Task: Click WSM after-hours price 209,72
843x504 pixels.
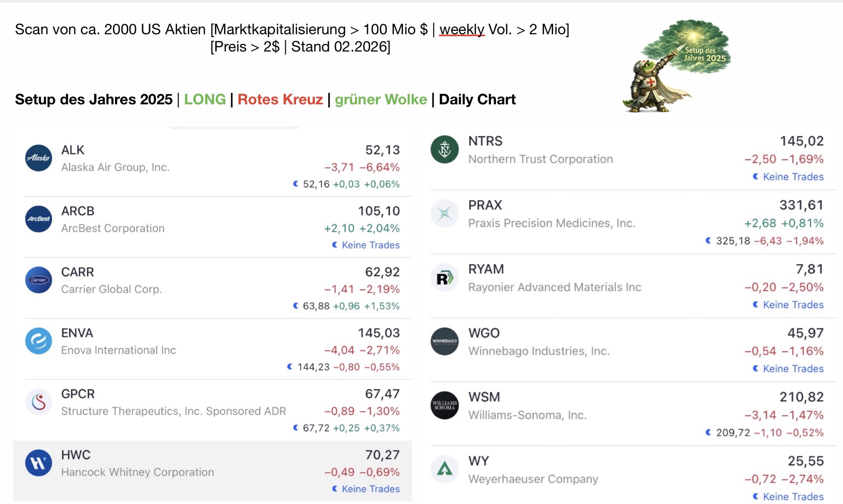Action: point(733,433)
